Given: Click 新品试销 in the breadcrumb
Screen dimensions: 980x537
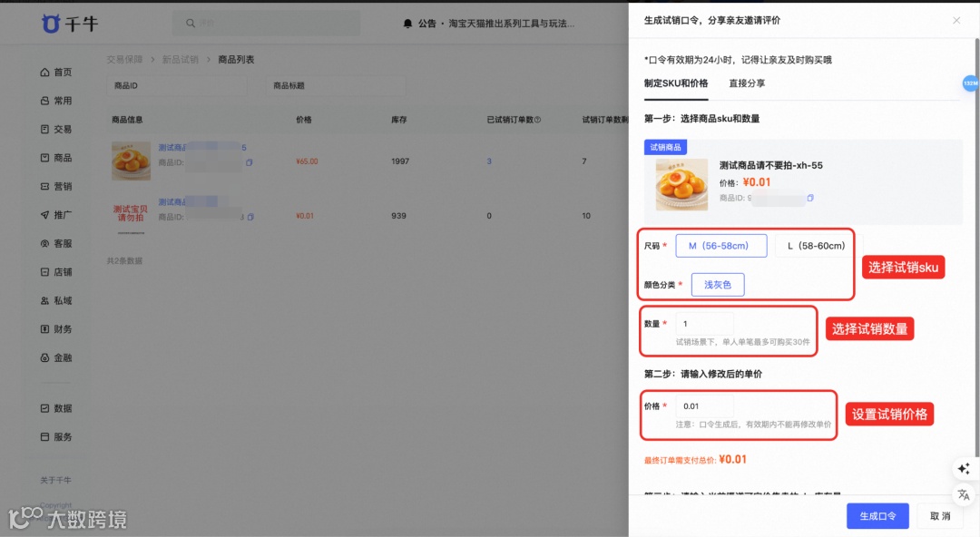Looking at the screenshot, I should tap(180, 59).
